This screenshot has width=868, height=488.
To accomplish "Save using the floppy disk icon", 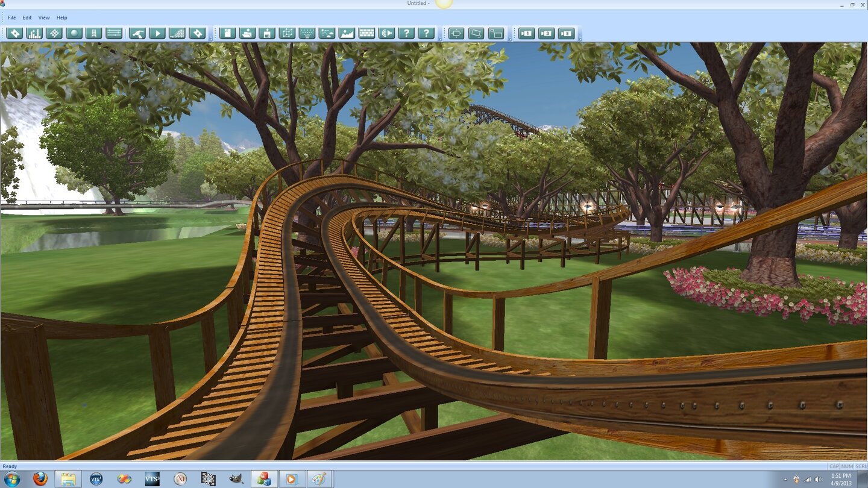I will 267,33.
